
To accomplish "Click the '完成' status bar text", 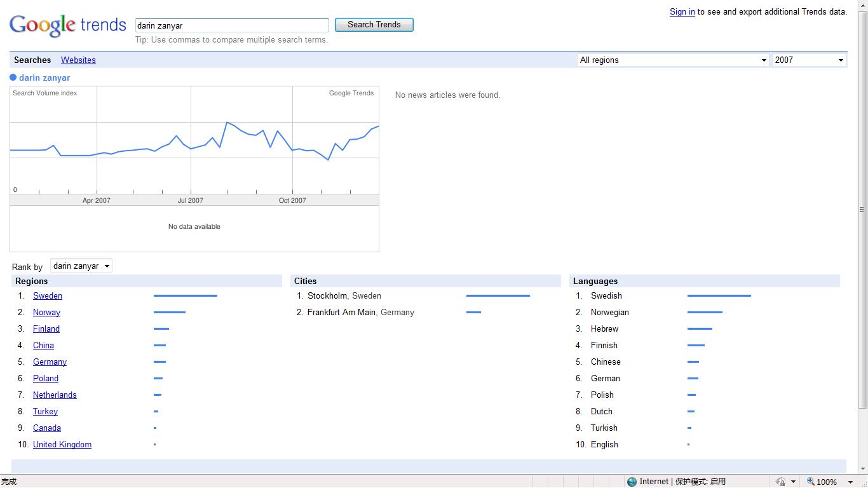I will tap(9, 482).
